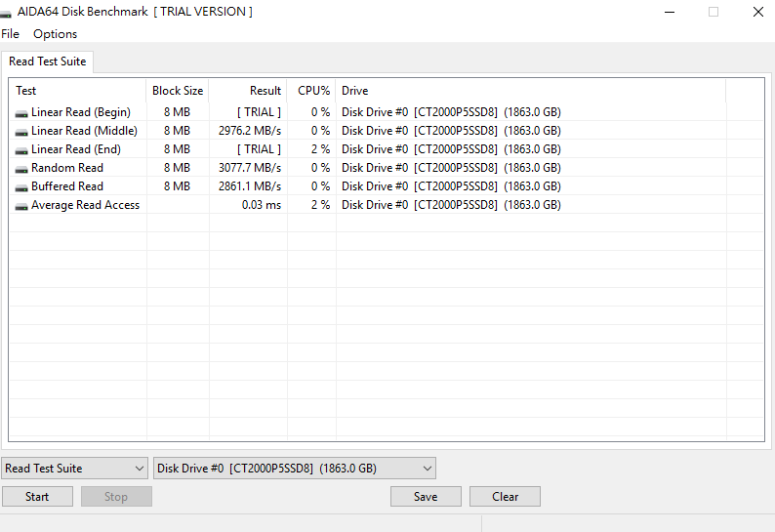This screenshot has width=775, height=532.
Task: Select the Random Read row label
Action: [x=67, y=168]
